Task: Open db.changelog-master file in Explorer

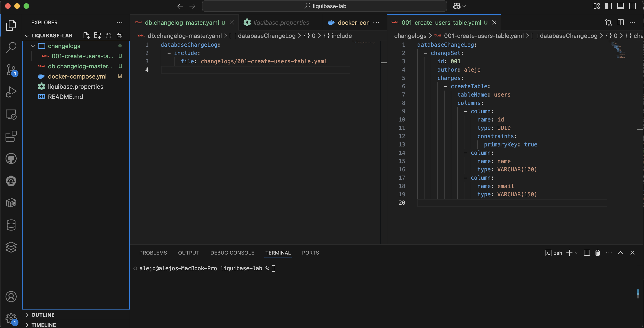Action: tap(76, 66)
